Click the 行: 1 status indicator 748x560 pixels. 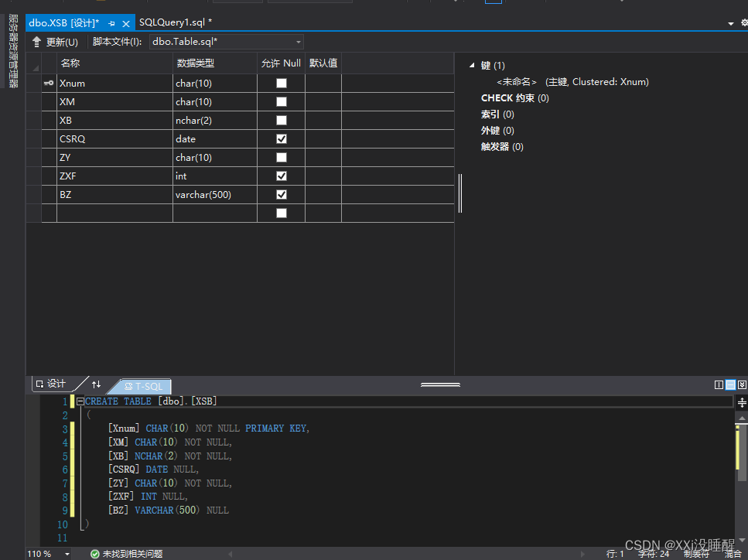pos(615,554)
